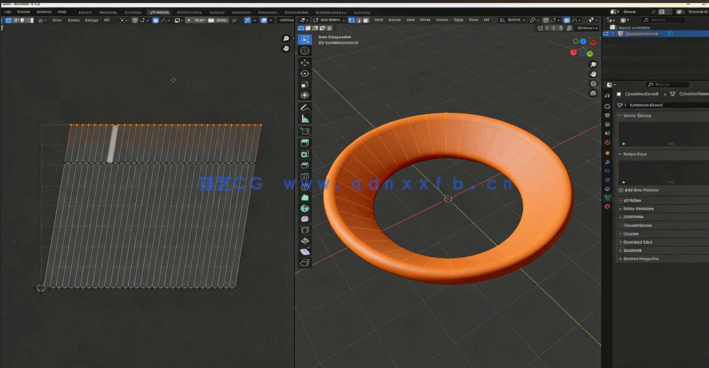Activate the Select Box tool
This screenshot has height=368, width=709.
click(305, 40)
